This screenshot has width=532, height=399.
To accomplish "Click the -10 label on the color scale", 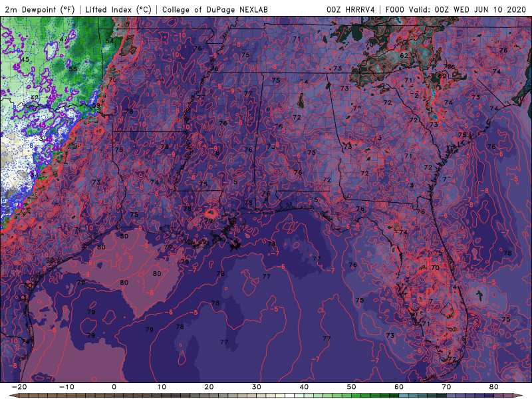I will [66, 387].
